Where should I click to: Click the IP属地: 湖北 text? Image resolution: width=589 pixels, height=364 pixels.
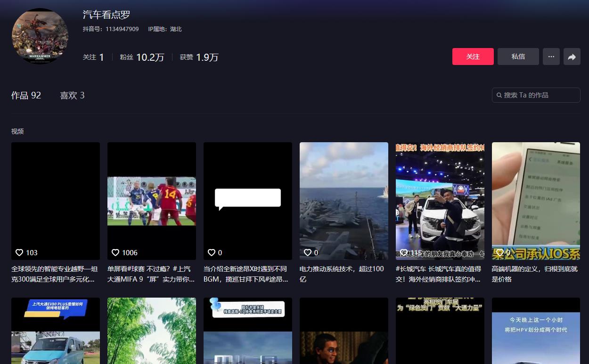(x=165, y=29)
